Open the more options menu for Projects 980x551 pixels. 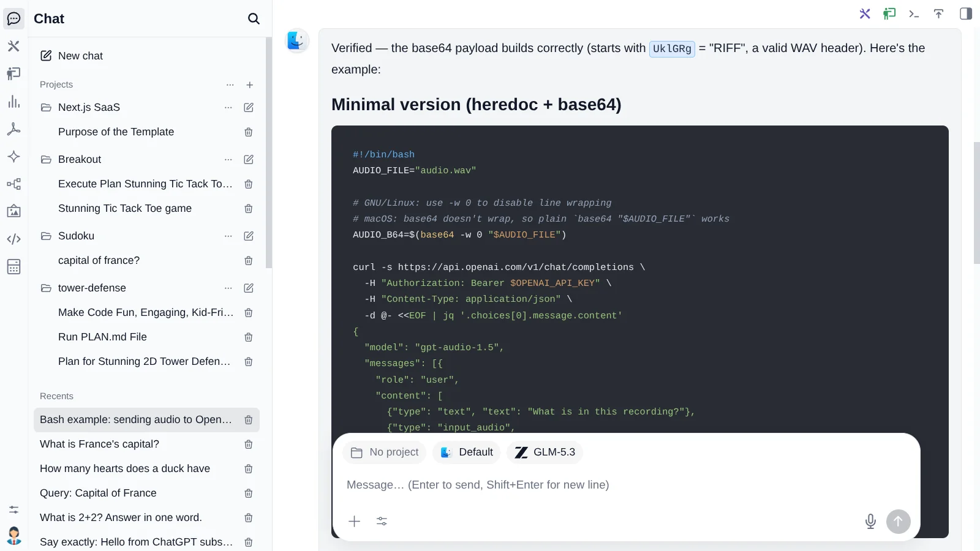click(x=230, y=85)
